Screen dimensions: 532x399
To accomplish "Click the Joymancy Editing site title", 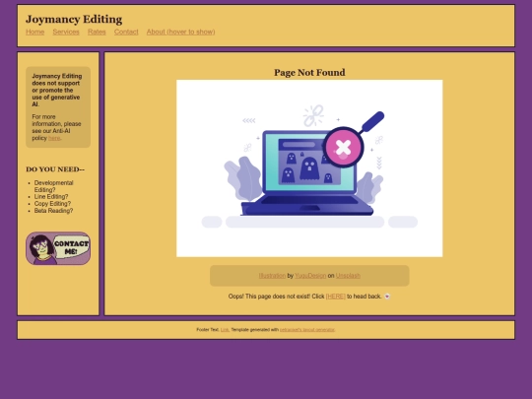I will (x=74, y=20).
